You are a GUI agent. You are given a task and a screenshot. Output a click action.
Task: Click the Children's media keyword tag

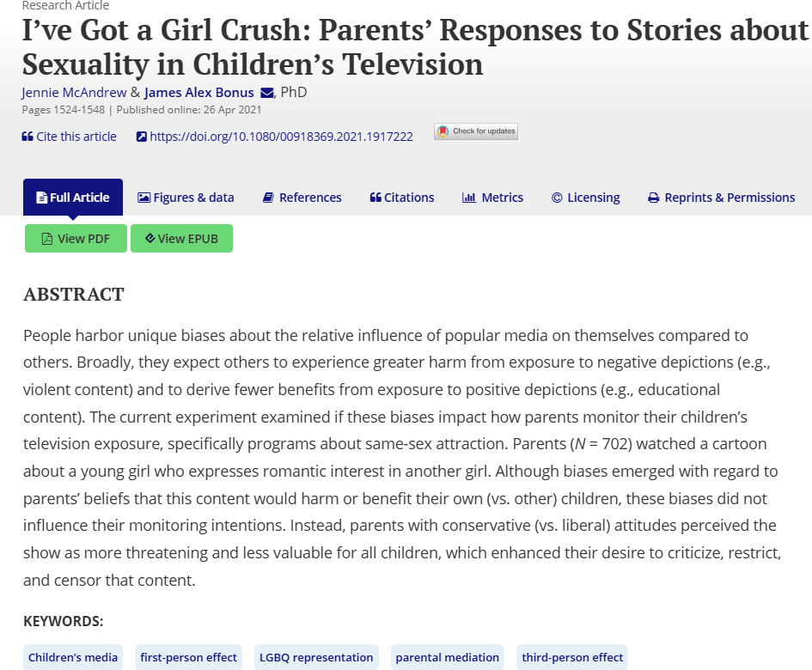[x=73, y=657]
